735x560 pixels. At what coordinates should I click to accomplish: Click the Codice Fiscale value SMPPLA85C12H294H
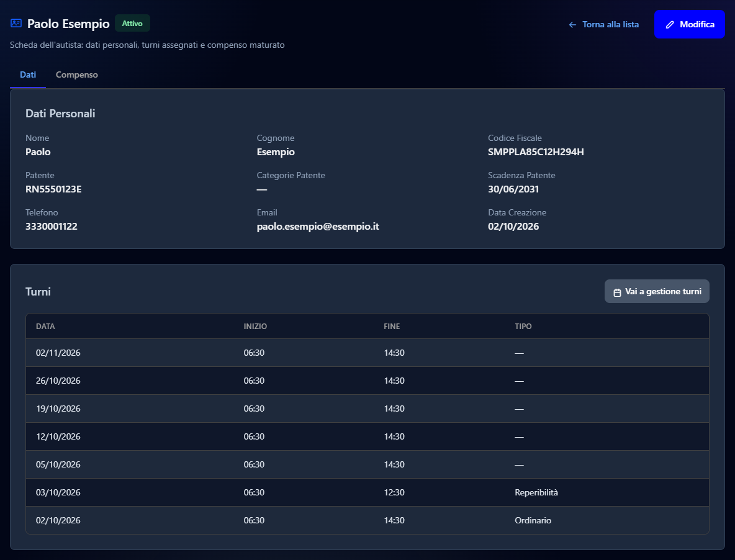(x=536, y=152)
